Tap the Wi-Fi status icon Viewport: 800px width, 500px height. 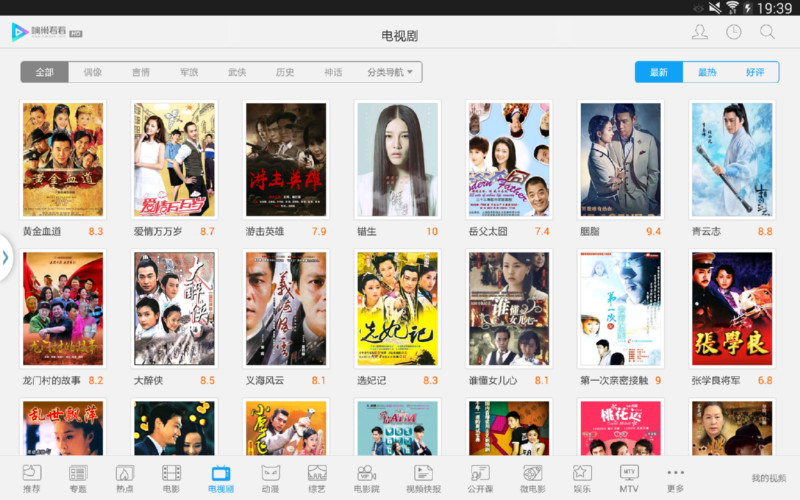(732, 8)
